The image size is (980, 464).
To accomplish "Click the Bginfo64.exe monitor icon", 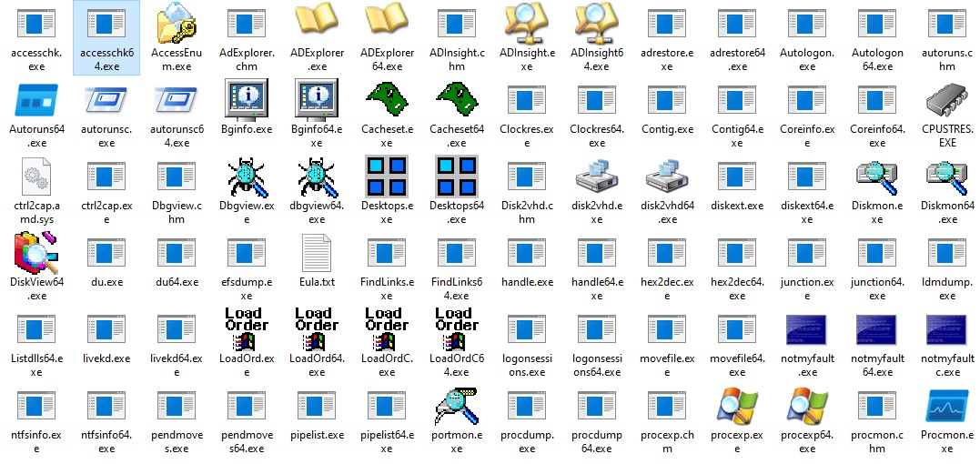I will point(317,98).
